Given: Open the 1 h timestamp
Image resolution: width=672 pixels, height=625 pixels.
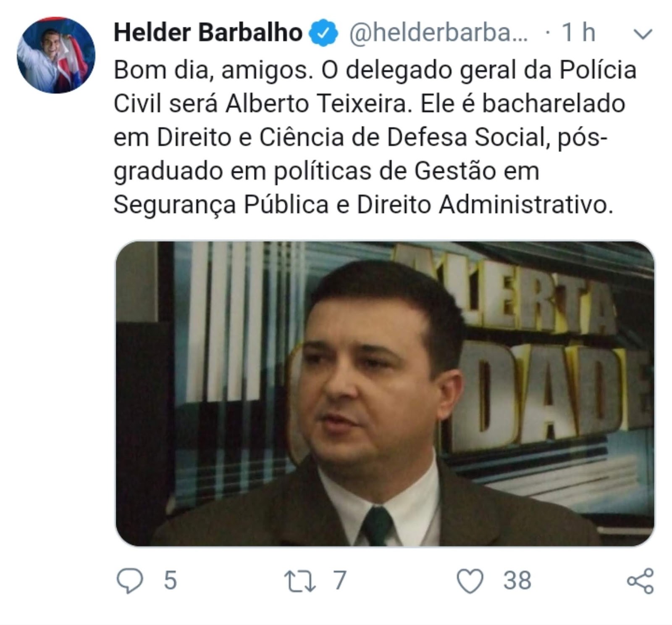Looking at the screenshot, I should tap(579, 32).
